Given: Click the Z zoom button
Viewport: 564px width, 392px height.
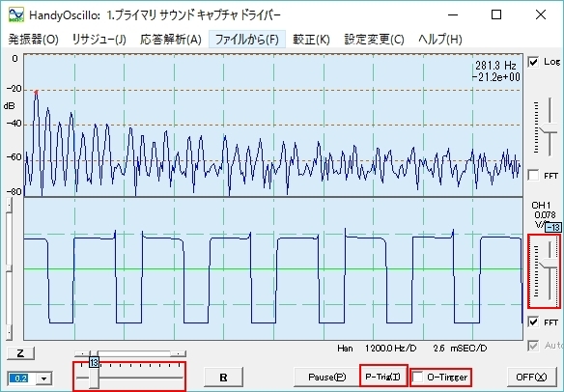Looking at the screenshot, I should 20,353.
